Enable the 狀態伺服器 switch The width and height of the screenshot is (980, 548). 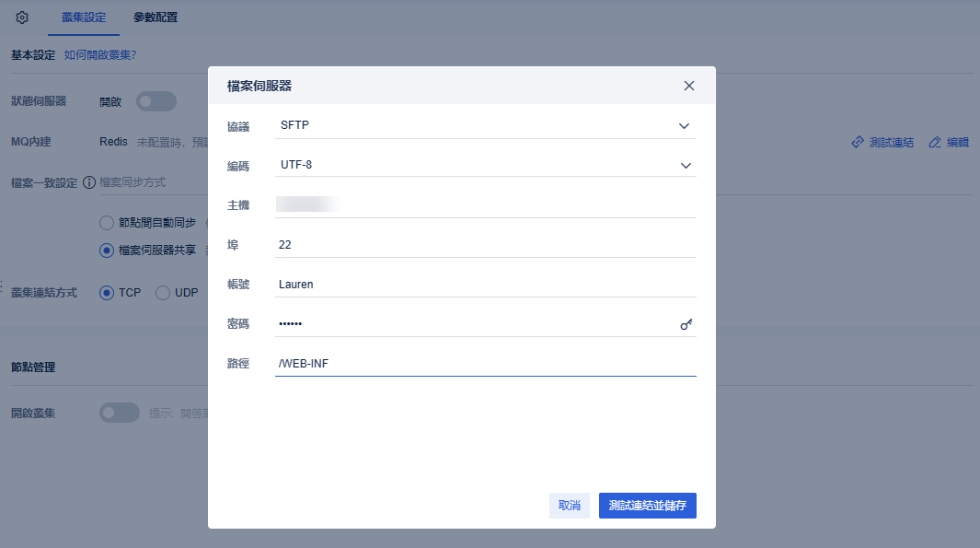tap(156, 101)
